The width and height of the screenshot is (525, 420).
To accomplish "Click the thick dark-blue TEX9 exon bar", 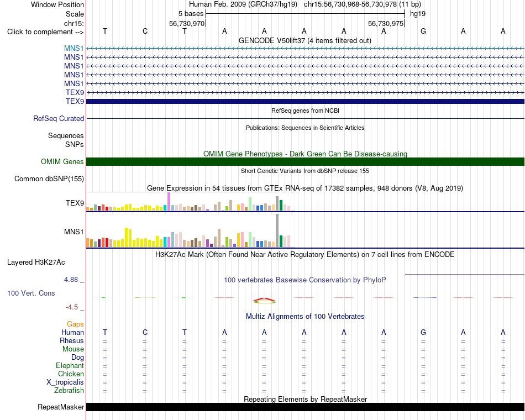I will [305, 101].
